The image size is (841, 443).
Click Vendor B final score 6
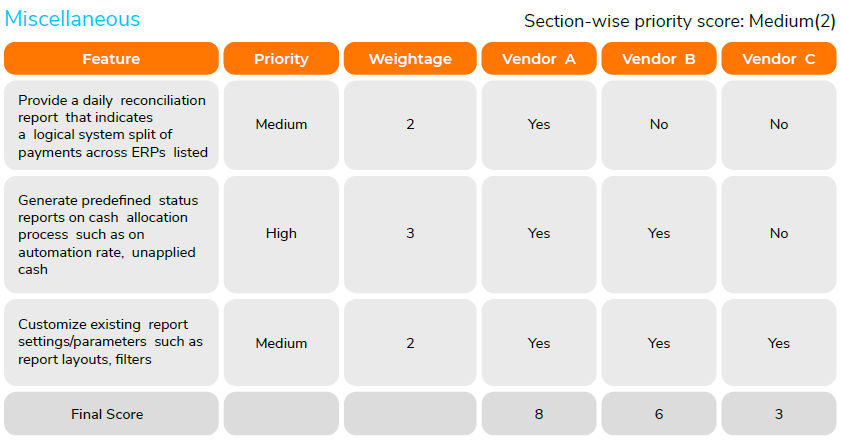click(659, 414)
